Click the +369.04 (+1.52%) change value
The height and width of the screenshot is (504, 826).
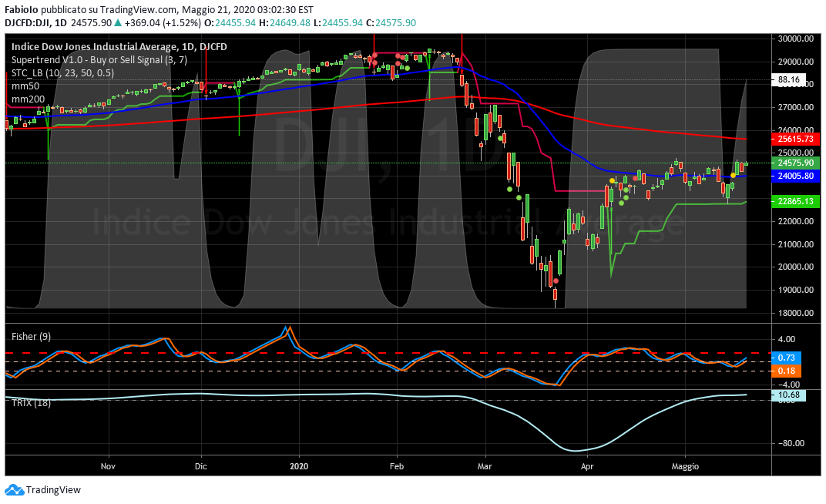tap(163, 22)
